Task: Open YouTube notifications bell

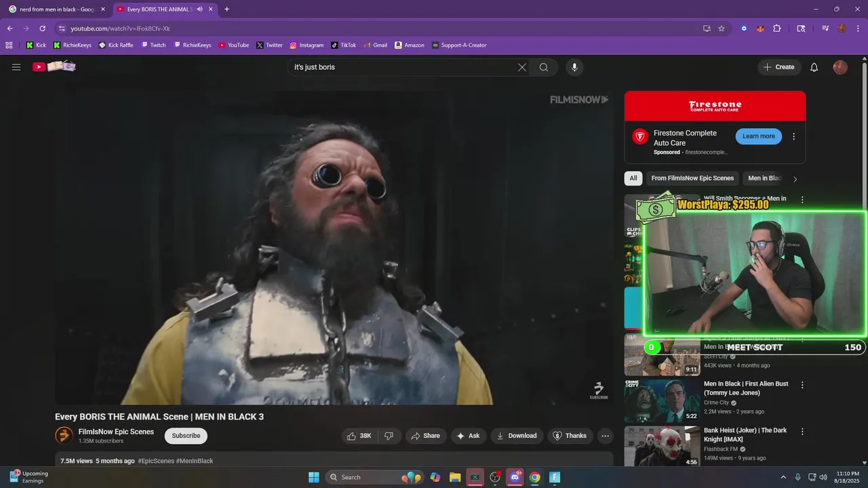Action: (814, 67)
